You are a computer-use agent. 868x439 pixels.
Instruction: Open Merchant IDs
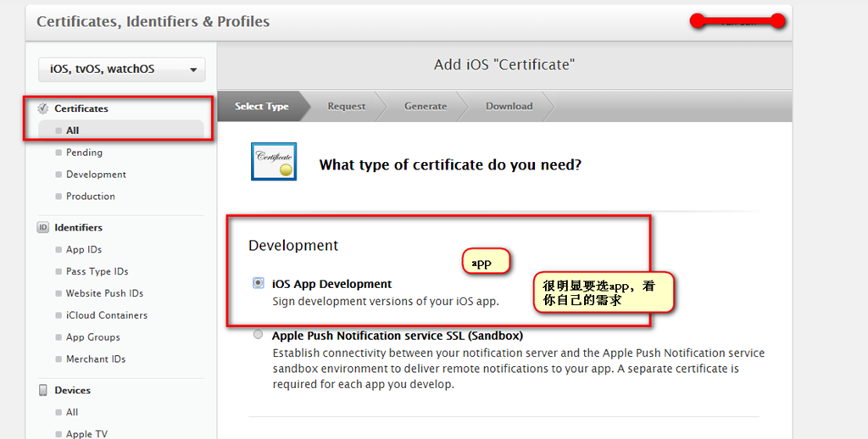pyautogui.click(x=96, y=358)
